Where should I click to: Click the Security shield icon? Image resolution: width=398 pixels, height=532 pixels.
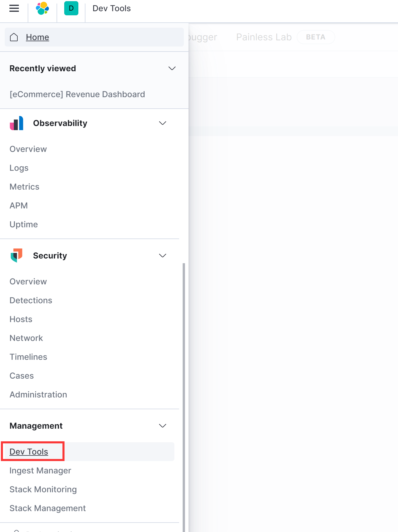click(16, 256)
